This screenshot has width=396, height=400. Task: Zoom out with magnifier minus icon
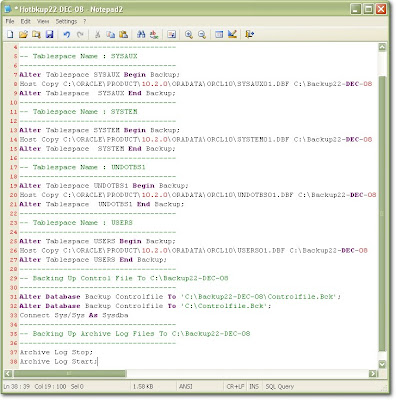point(202,34)
